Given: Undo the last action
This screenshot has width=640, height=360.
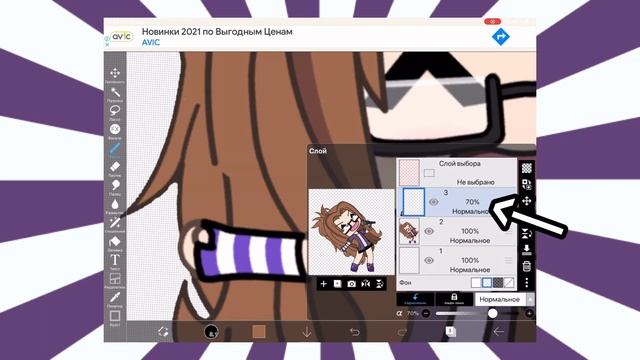Looking at the screenshot, I should coord(355,331).
